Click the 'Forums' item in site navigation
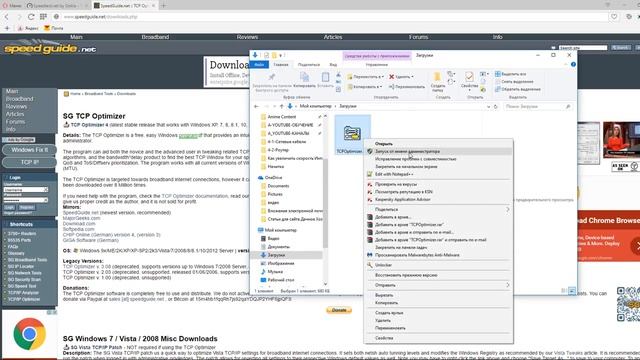 point(418,37)
